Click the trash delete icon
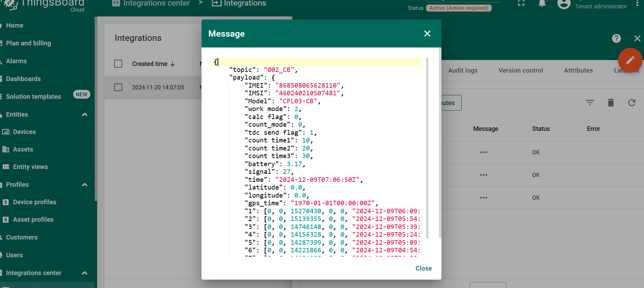The height and width of the screenshot is (288, 644). point(611,103)
